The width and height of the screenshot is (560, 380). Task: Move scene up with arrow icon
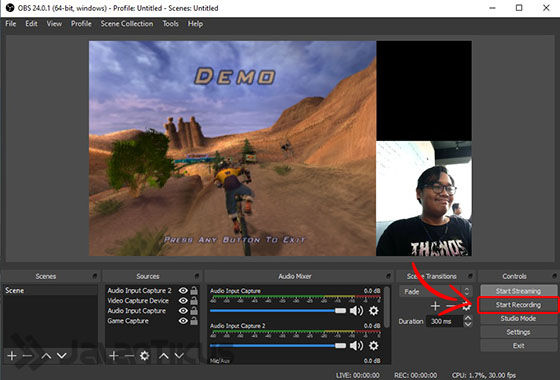(46, 356)
